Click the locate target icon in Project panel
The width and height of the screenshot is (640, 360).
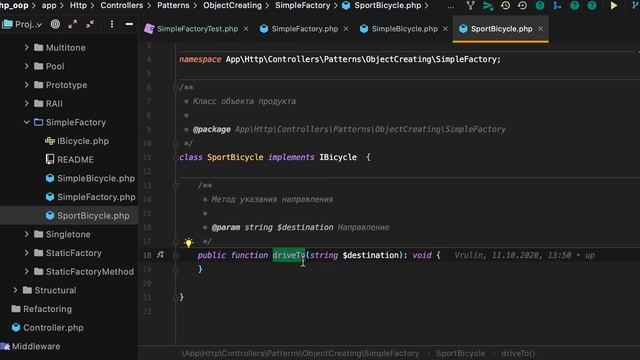(55, 24)
